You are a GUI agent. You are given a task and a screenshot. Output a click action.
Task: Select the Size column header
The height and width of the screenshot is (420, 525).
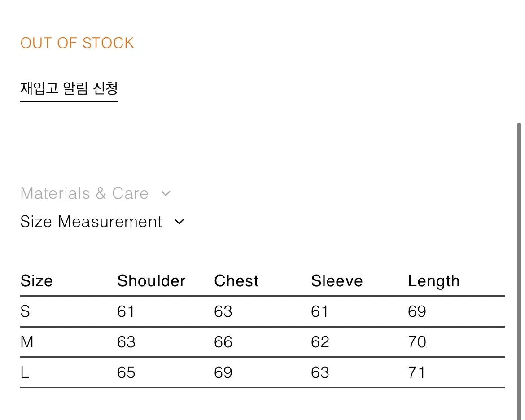[36, 280]
